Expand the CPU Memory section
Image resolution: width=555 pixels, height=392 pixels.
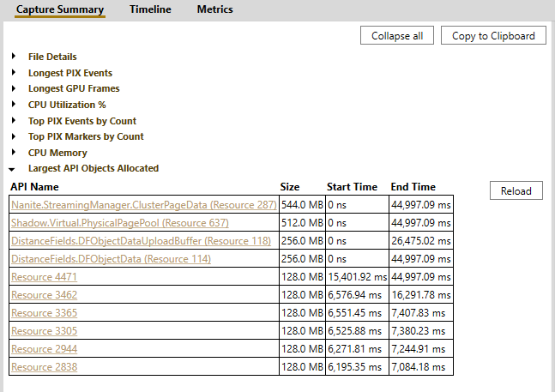point(14,153)
